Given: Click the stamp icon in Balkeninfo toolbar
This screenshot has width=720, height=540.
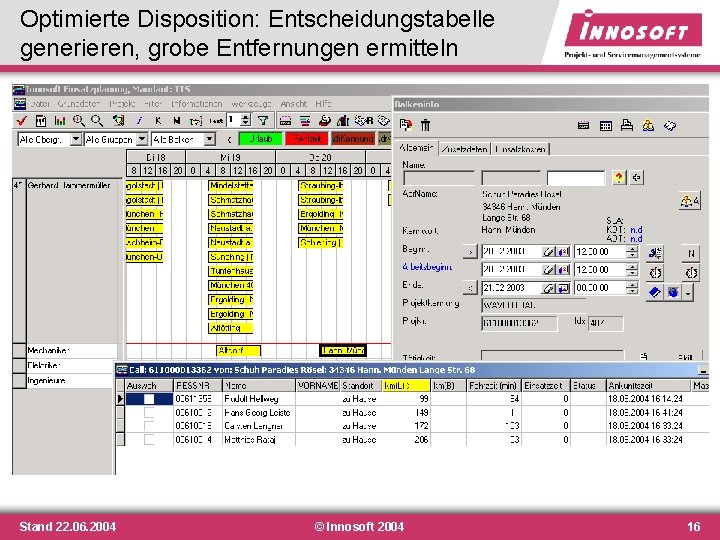Looking at the screenshot, I should point(627,125).
